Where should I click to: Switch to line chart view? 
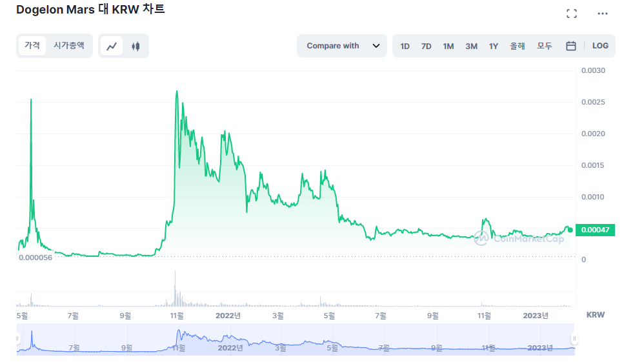[112, 46]
